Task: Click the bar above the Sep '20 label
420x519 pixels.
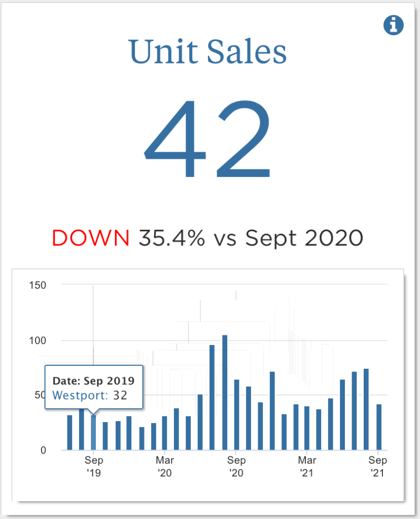Action: coord(236,414)
